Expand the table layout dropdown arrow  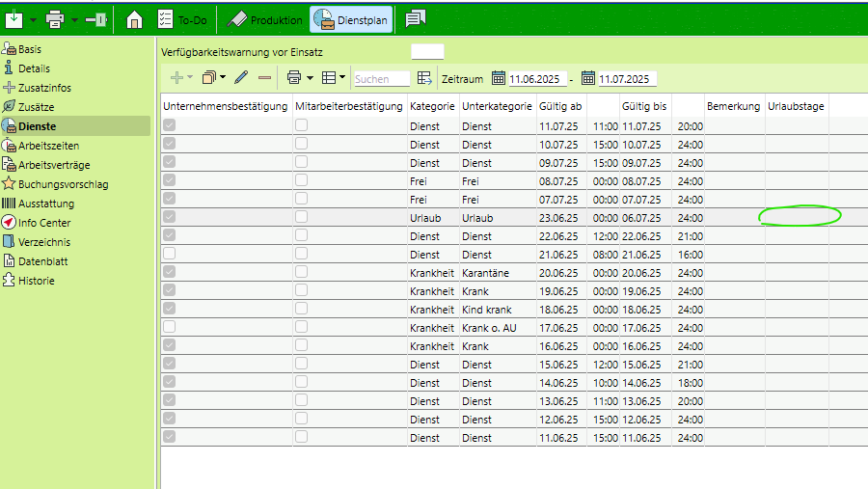pyautogui.click(x=341, y=78)
